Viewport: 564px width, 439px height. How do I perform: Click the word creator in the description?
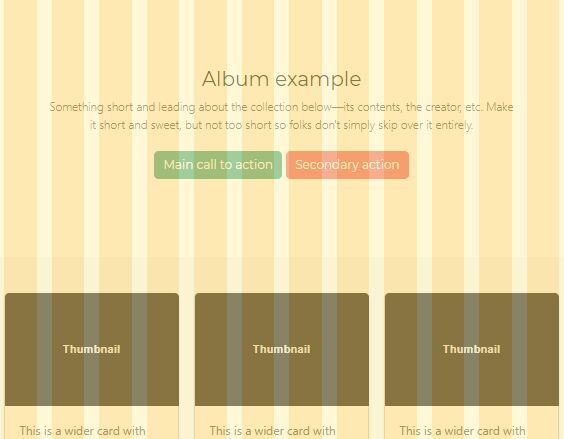[x=442, y=107]
